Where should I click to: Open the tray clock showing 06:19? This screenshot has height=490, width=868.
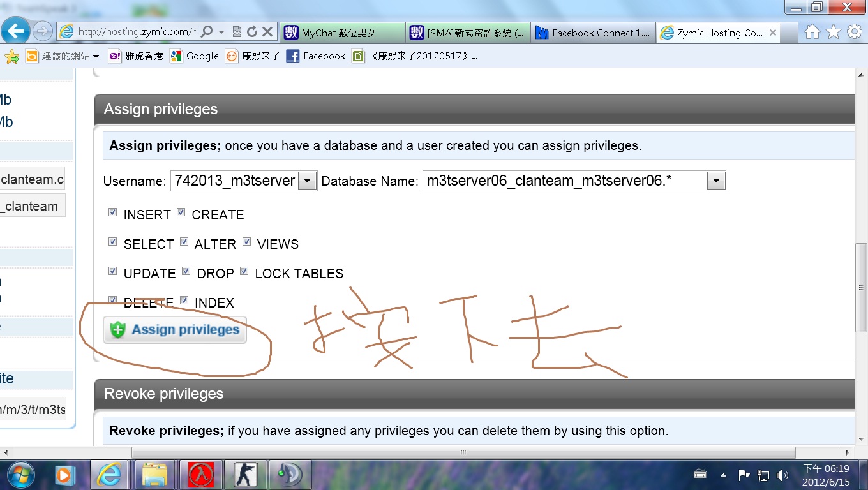[825, 475]
